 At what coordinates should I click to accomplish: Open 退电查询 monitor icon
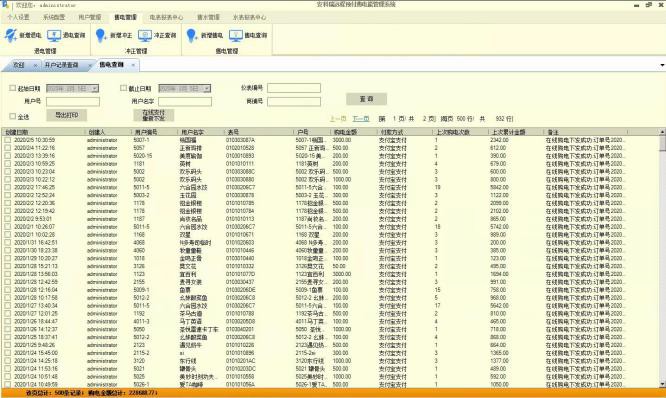point(54,35)
